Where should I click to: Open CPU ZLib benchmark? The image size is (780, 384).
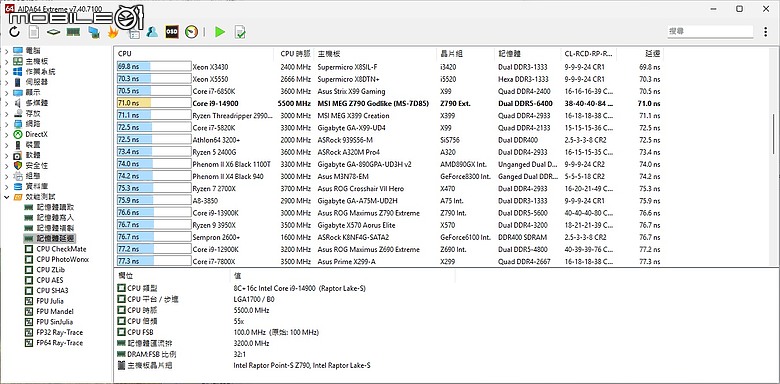(51, 270)
